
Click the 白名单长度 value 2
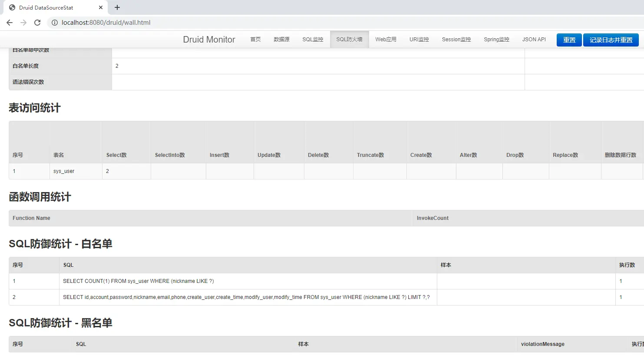[x=117, y=66]
